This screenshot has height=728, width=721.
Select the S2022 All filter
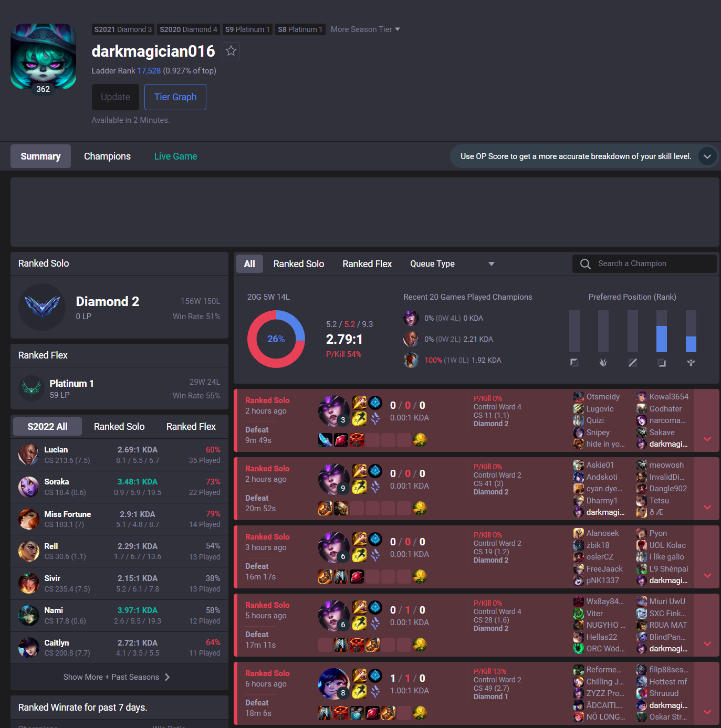point(47,427)
